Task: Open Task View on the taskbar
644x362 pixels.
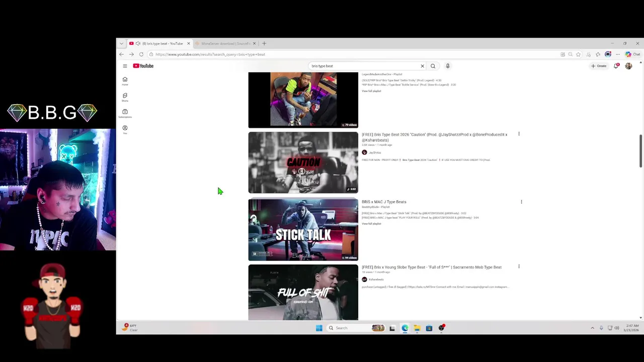Action: (392, 328)
